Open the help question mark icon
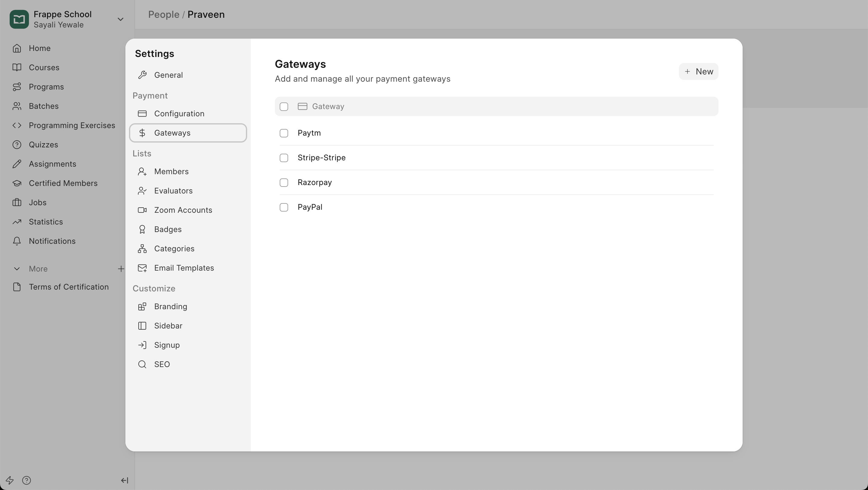Viewport: 868px width, 490px height. point(26,480)
